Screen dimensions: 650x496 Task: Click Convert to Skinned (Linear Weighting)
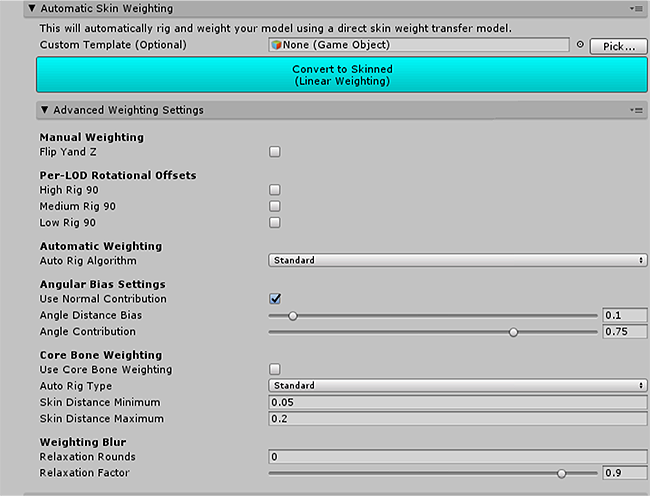tap(342, 75)
